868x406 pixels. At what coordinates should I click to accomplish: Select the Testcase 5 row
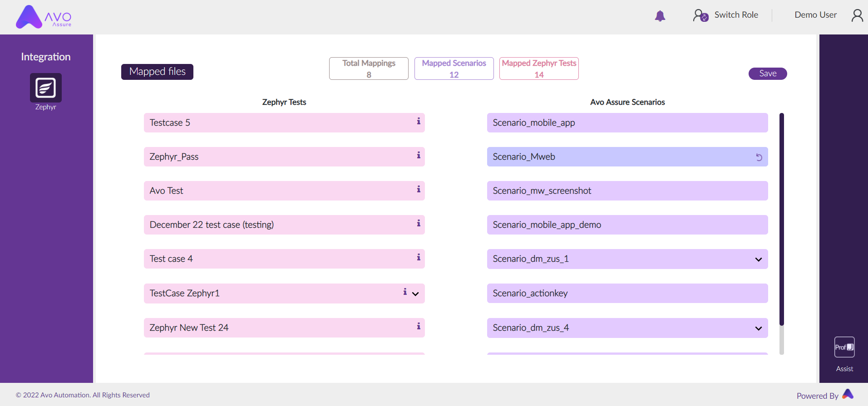[284, 122]
